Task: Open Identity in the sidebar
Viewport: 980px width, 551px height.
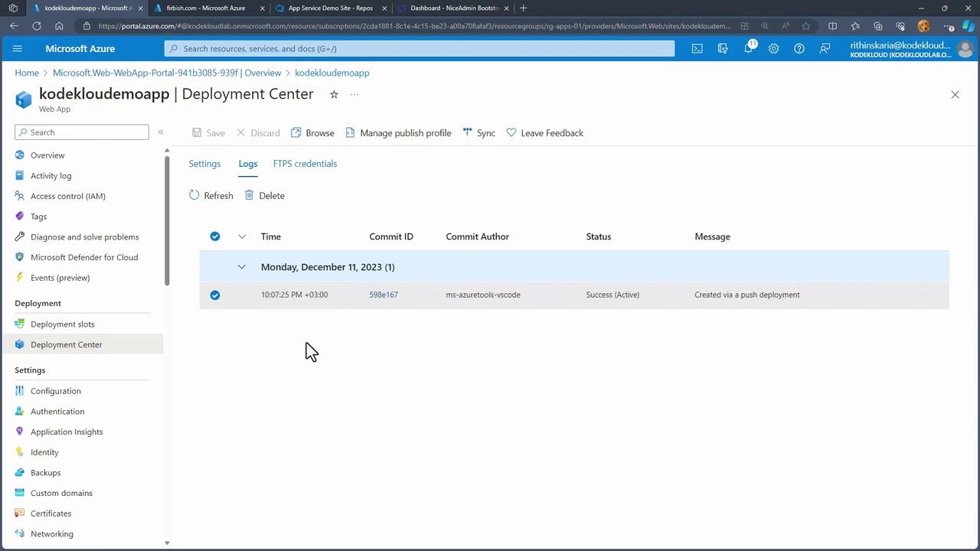Action: click(44, 452)
